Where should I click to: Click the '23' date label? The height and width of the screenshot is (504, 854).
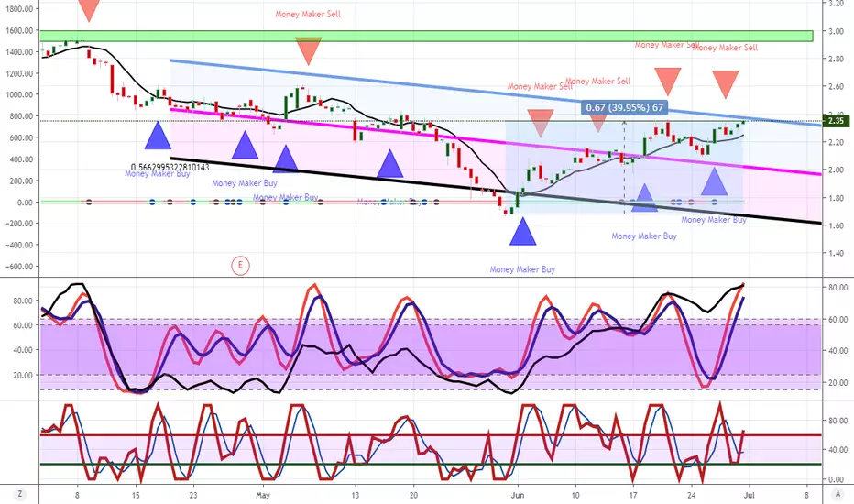(193, 495)
